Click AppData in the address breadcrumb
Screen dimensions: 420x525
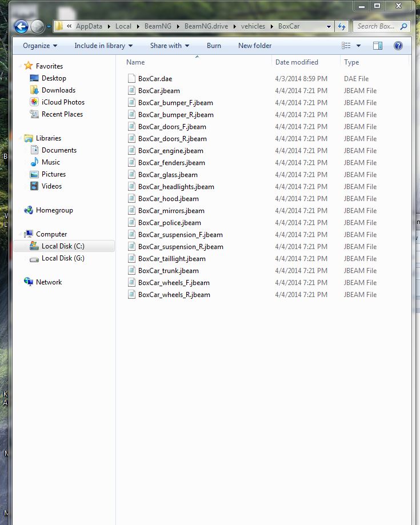tap(89, 26)
